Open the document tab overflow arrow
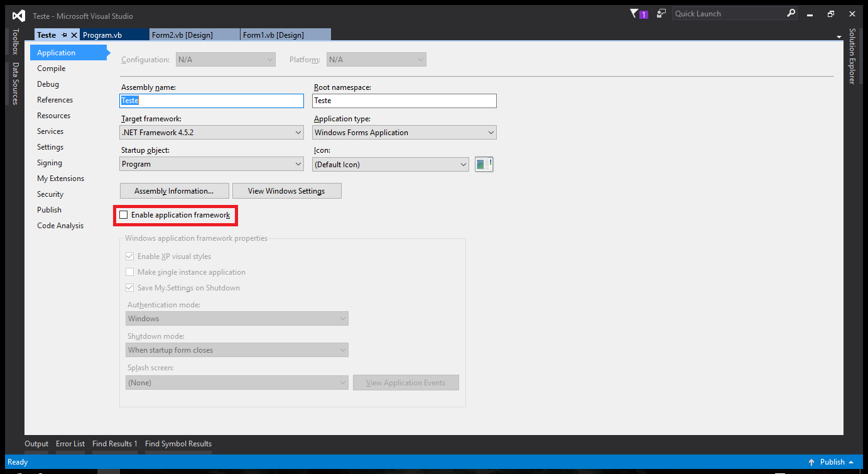The image size is (868, 474). 839,37
